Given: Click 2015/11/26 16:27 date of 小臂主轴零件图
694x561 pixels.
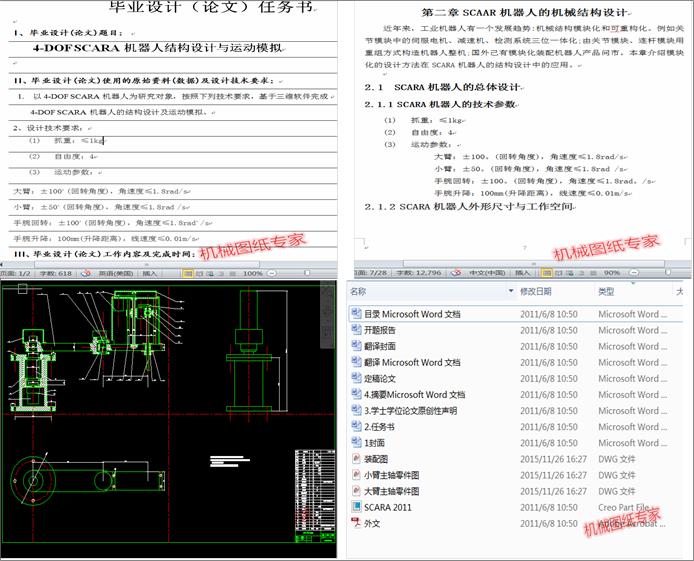Looking at the screenshot, I should 553,475.
